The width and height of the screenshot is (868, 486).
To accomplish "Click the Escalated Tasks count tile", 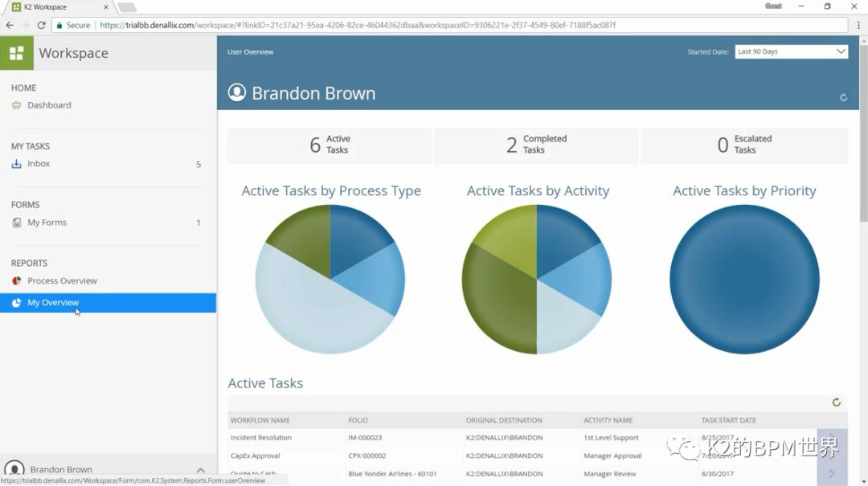I will 744,145.
